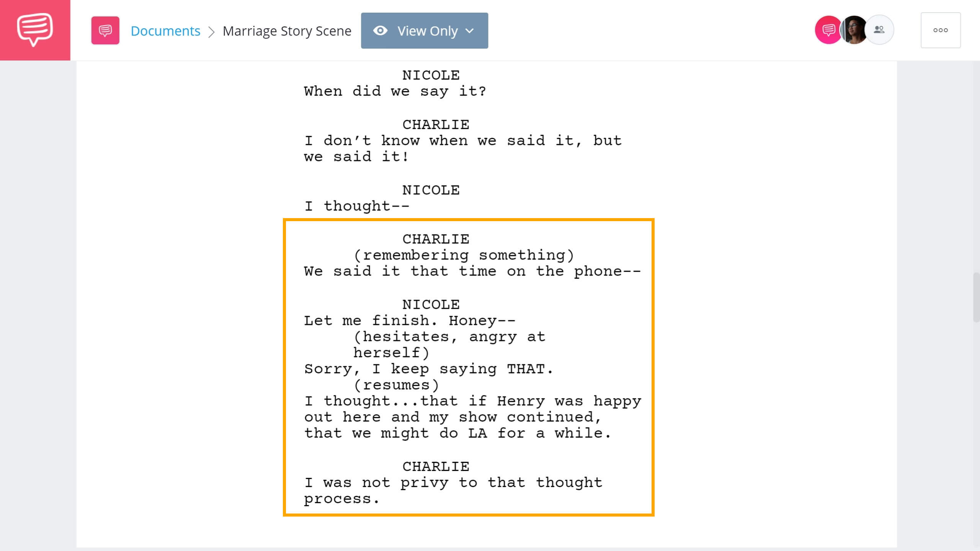
Task: Open the Documents breadcrumb link
Action: tap(165, 30)
